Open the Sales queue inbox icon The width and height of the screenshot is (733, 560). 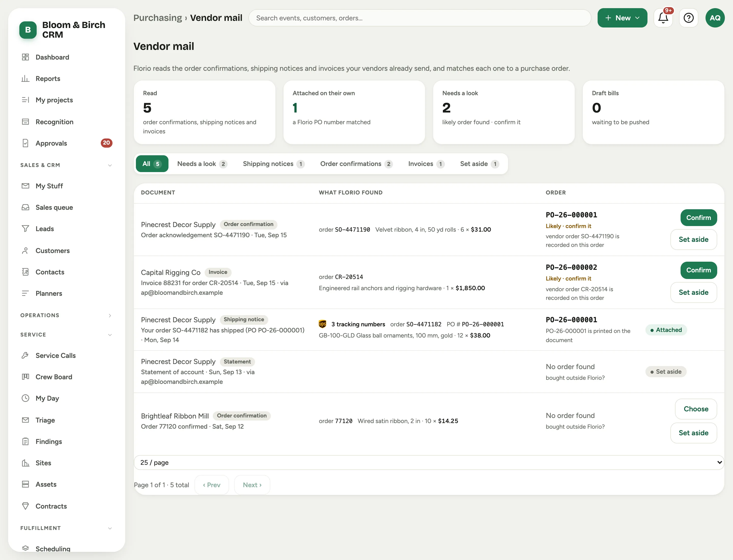pyautogui.click(x=25, y=207)
